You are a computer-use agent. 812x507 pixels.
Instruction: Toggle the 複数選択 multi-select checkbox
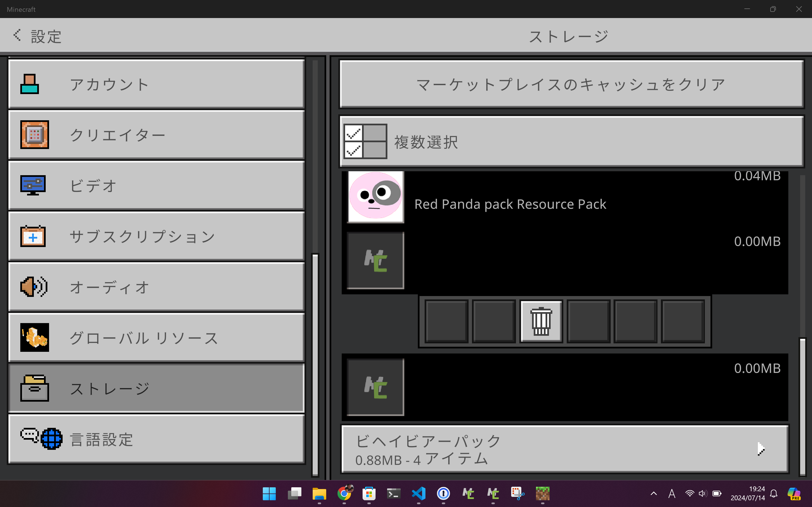365,141
